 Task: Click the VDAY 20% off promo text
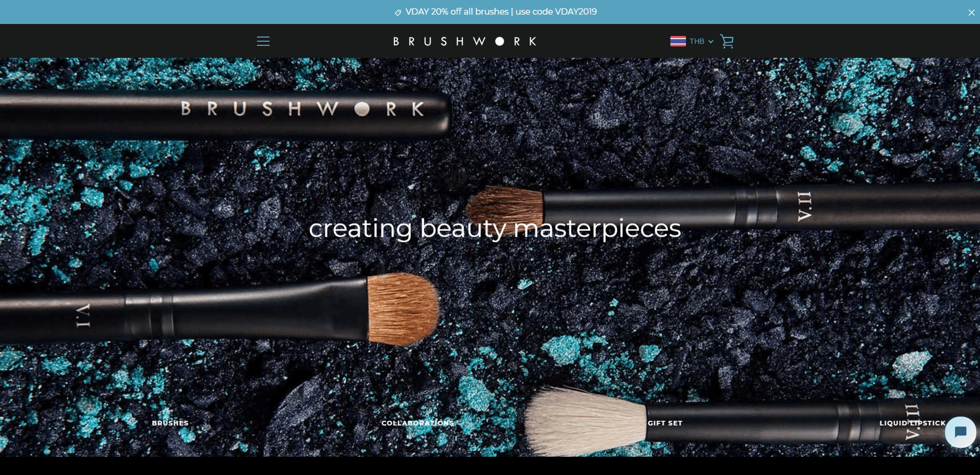[501, 11]
